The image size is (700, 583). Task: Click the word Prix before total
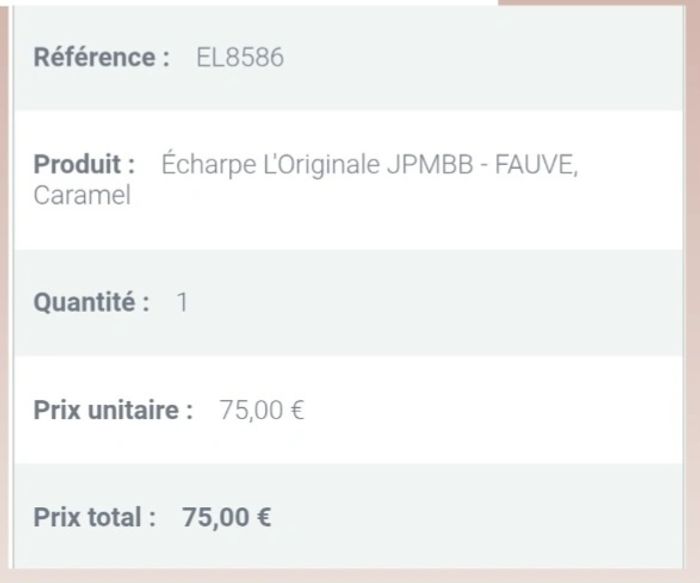(55, 518)
